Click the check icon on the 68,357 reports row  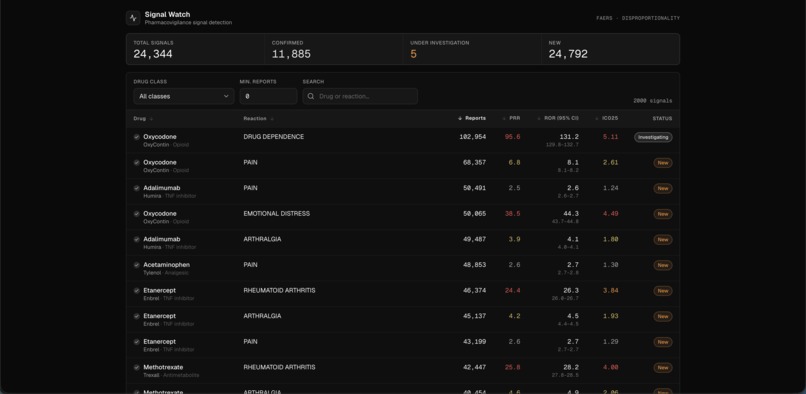(x=137, y=163)
